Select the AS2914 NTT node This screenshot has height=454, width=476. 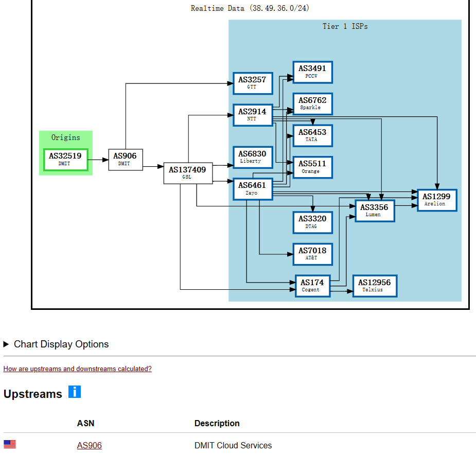tap(253, 115)
